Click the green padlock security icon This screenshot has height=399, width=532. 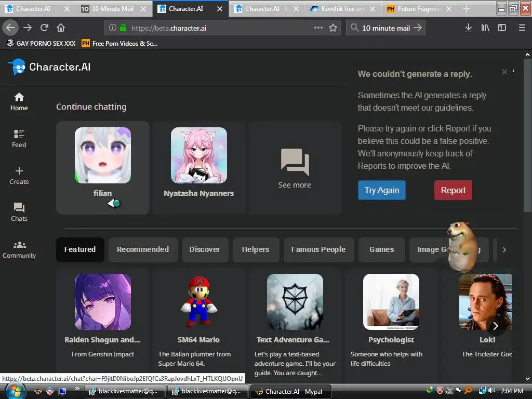pos(123,28)
